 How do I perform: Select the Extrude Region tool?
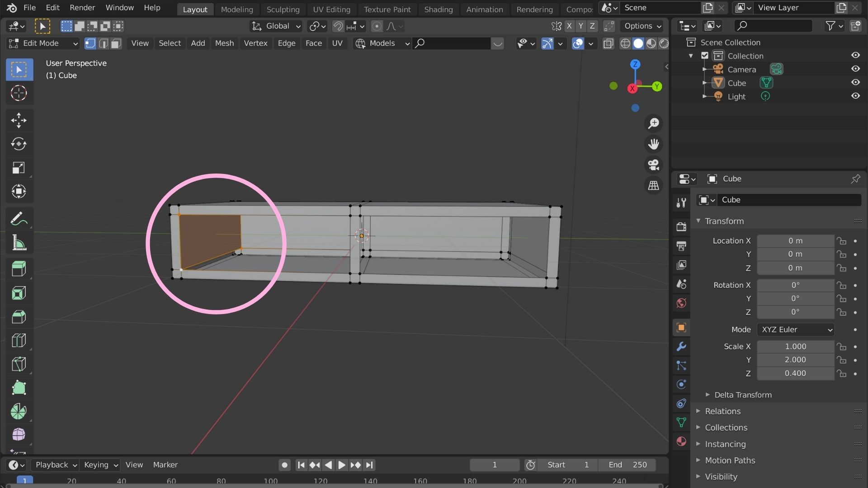pos(19,268)
